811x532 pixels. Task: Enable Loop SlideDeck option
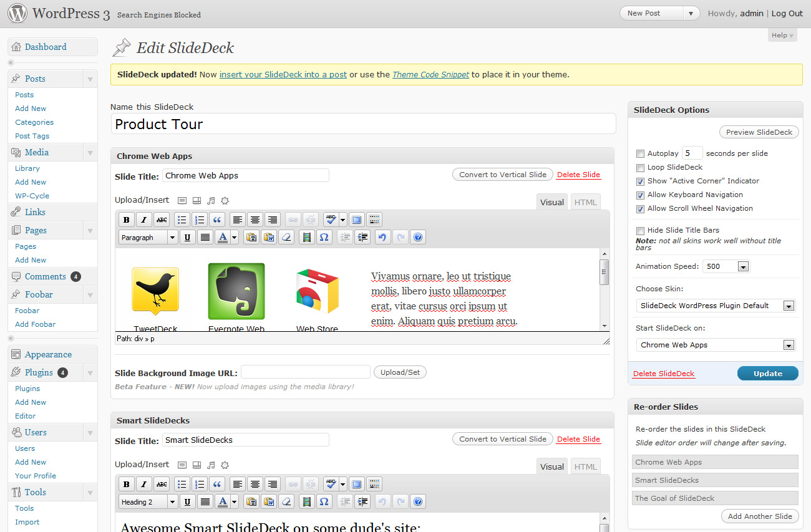640,167
